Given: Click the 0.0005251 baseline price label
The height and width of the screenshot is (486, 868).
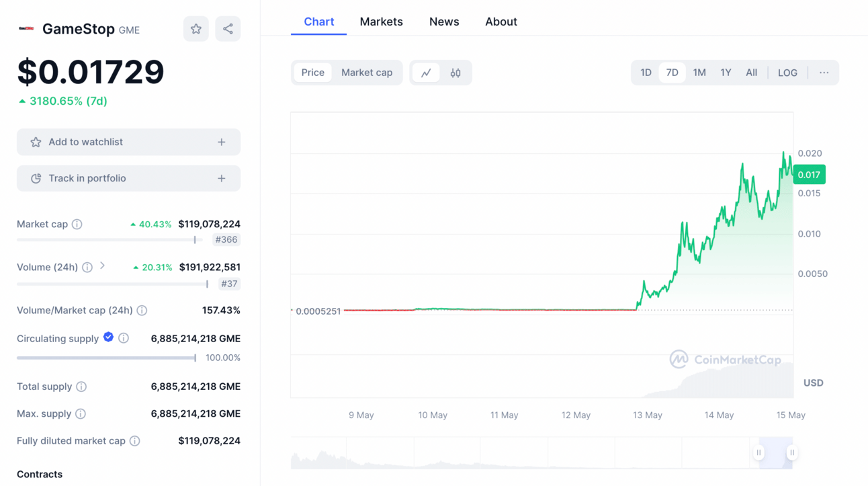Looking at the screenshot, I should click(x=318, y=311).
